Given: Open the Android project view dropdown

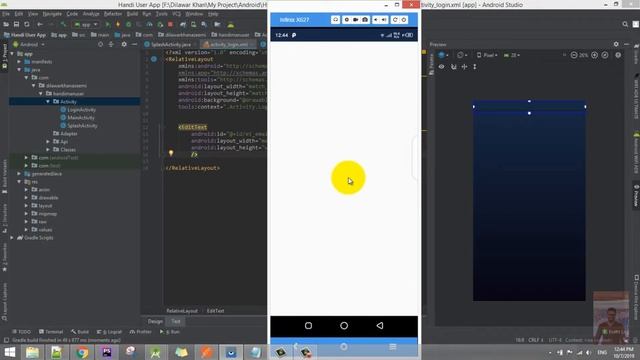Looking at the screenshot, I should click(29, 44).
